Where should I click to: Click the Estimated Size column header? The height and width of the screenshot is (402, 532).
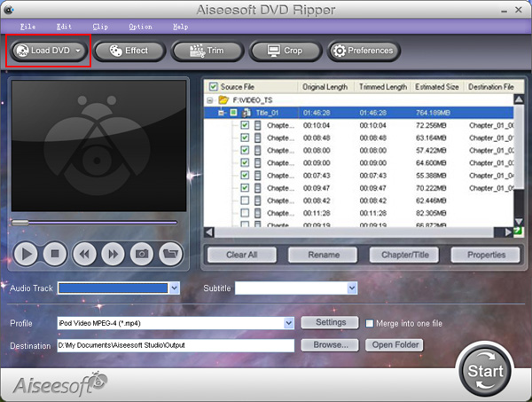[x=437, y=87]
